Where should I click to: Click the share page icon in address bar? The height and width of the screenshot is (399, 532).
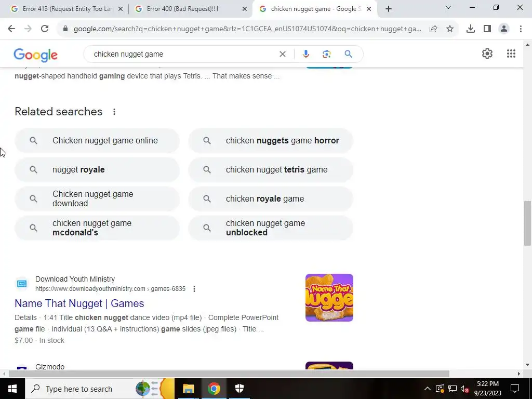click(x=433, y=29)
